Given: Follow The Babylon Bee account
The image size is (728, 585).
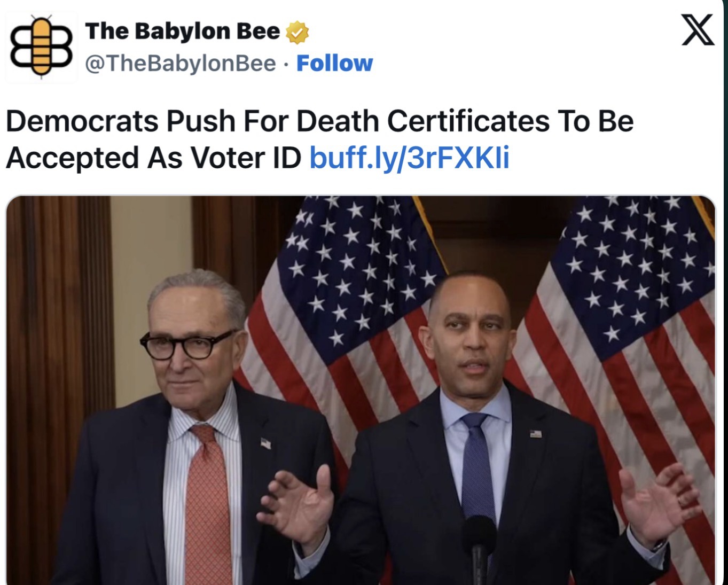Looking at the screenshot, I should tap(334, 64).
